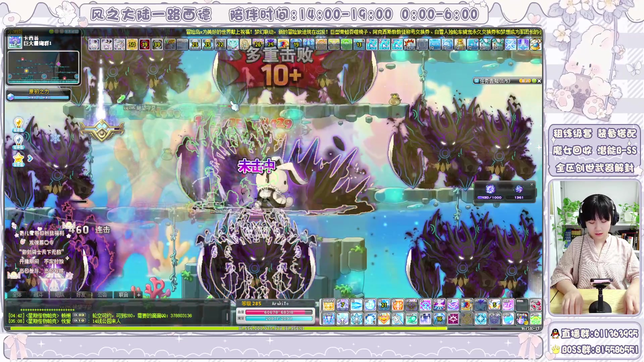Click chat message from 悦爱 at 05:08
This screenshot has width=644, height=362.
coord(64,321)
